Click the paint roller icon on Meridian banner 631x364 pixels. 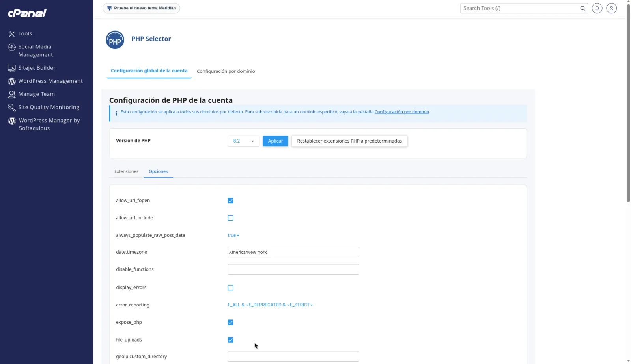point(110,8)
